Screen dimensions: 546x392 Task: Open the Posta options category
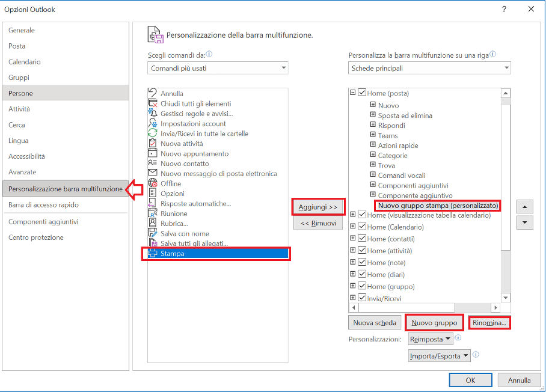click(66, 46)
